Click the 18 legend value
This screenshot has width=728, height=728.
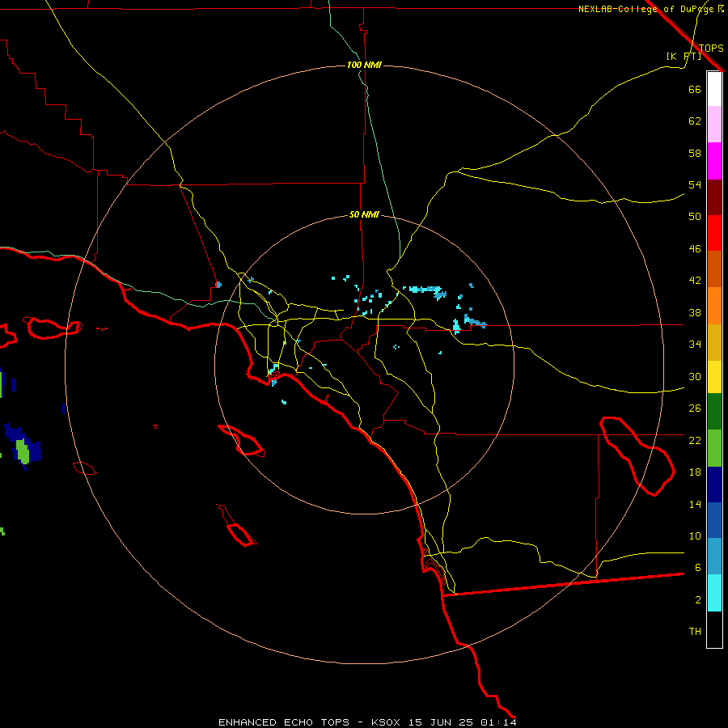coord(695,472)
